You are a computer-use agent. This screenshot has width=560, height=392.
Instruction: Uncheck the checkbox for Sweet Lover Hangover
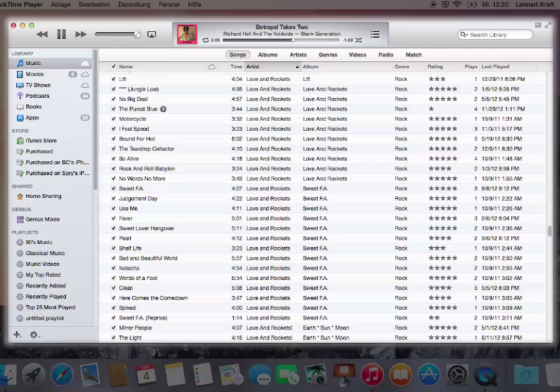[x=113, y=228]
